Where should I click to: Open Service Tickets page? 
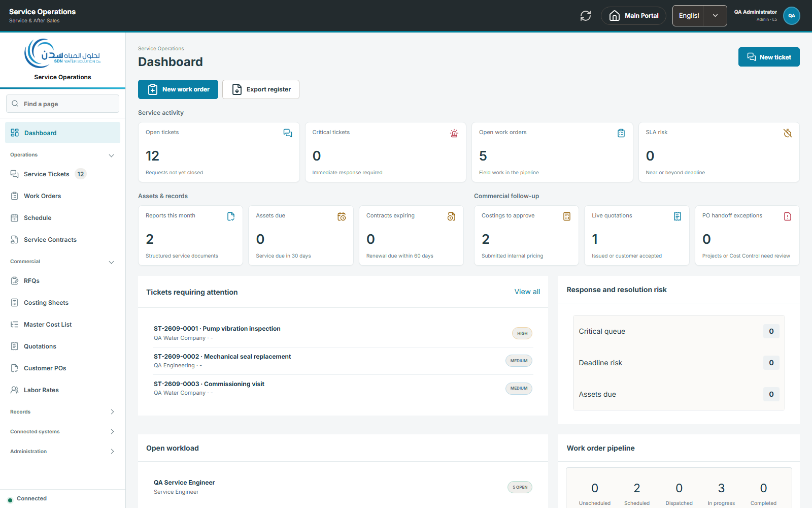coord(63,174)
